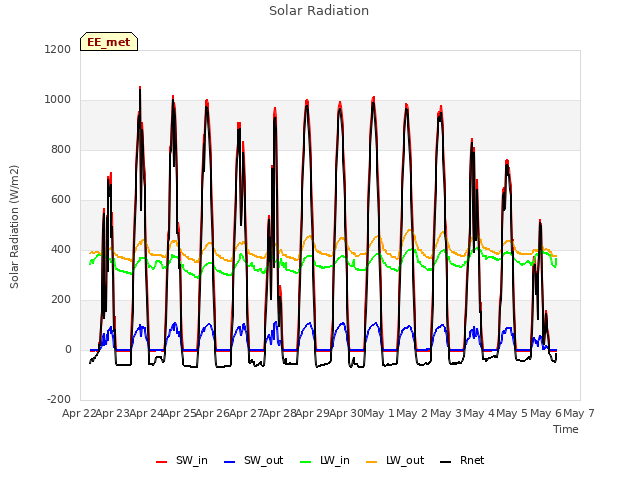The height and width of the screenshot is (480, 640).
Task: Click the May 5 x-axis date label
Action: (513, 413)
